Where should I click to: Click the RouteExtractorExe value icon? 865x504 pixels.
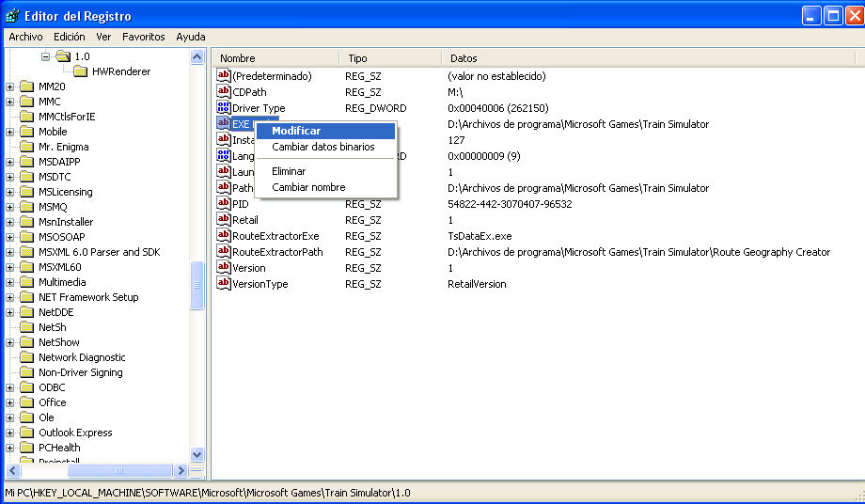point(224,236)
